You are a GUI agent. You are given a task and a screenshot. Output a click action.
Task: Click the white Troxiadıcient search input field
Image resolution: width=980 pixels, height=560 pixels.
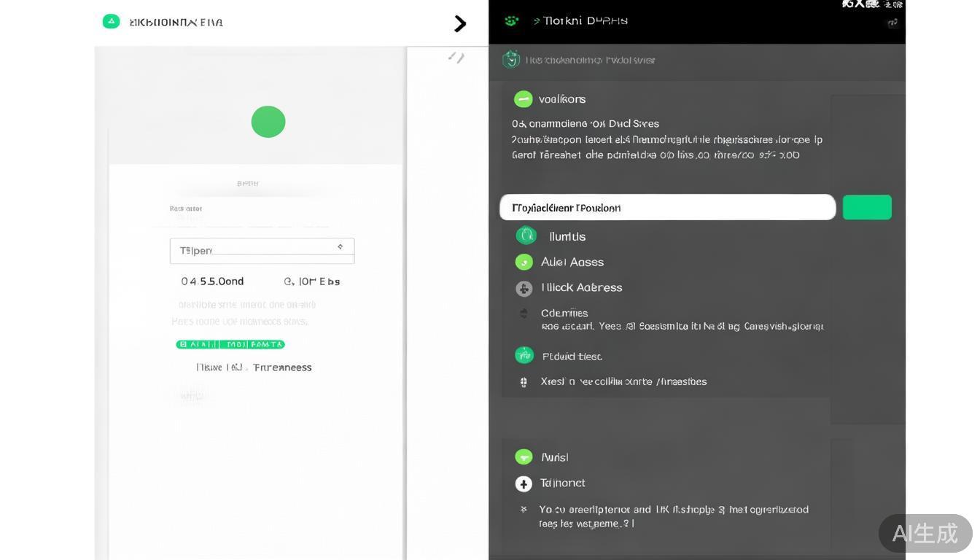(667, 208)
